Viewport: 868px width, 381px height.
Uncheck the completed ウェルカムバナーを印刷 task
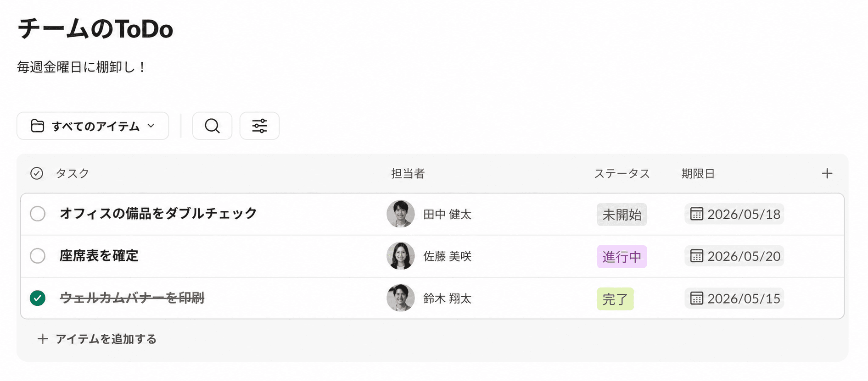pyautogui.click(x=38, y=298)
